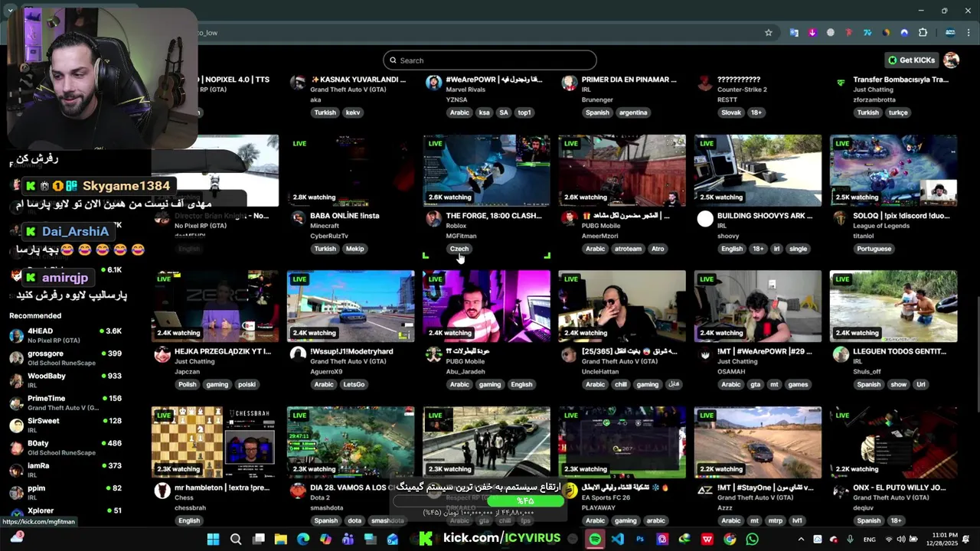980x551 pixels.
Task: Open the browser tab search dropdown arrow
Action: tap(11, 11)
